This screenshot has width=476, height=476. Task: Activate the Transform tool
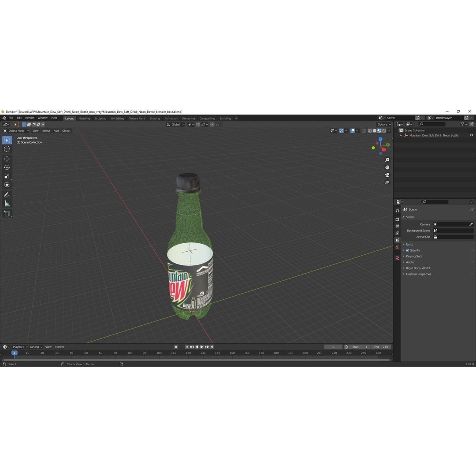(7, 185)
